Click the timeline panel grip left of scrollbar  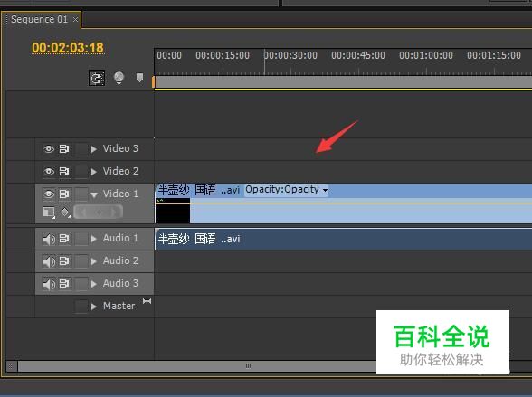click(11, 366)
